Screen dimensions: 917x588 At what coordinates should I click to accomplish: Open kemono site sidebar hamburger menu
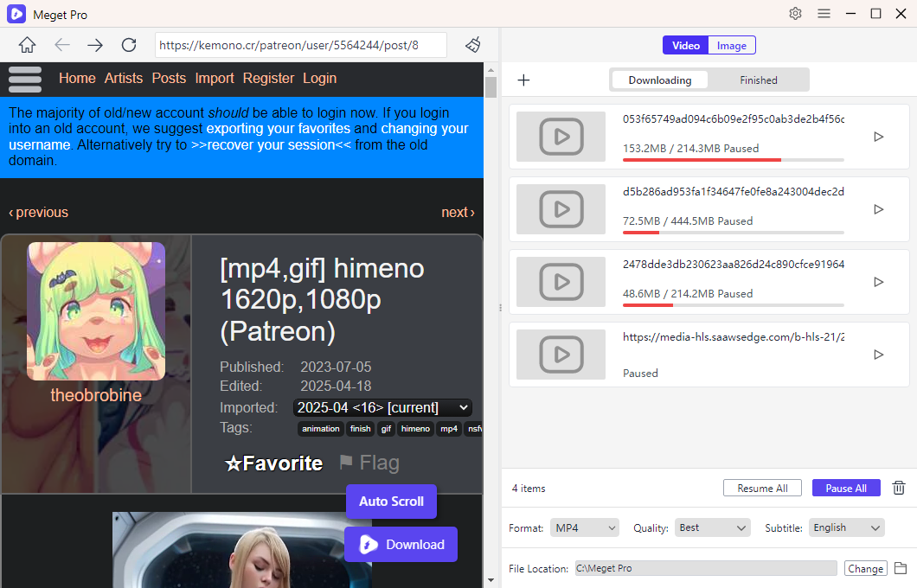24,79
